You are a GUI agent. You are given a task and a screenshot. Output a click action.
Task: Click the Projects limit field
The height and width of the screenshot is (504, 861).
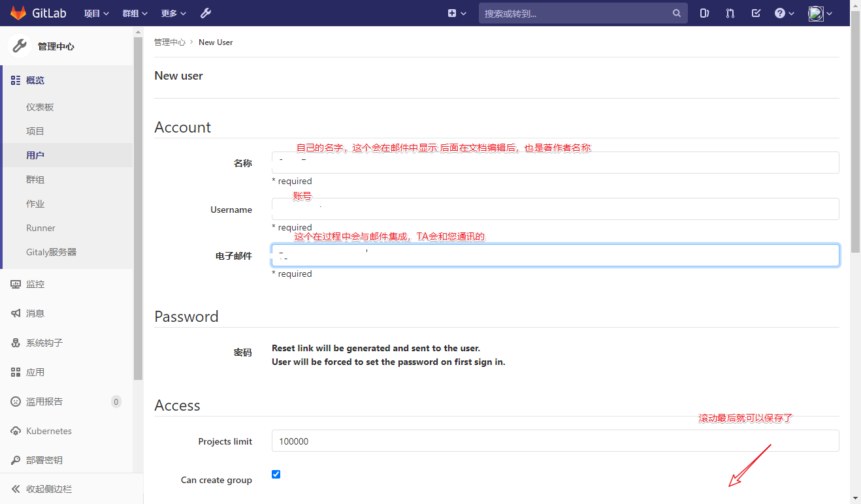(x=555, y=441)
